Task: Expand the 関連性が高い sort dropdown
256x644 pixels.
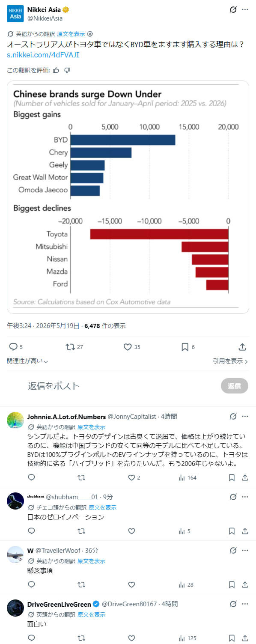Action: click(x=27, y=361)
